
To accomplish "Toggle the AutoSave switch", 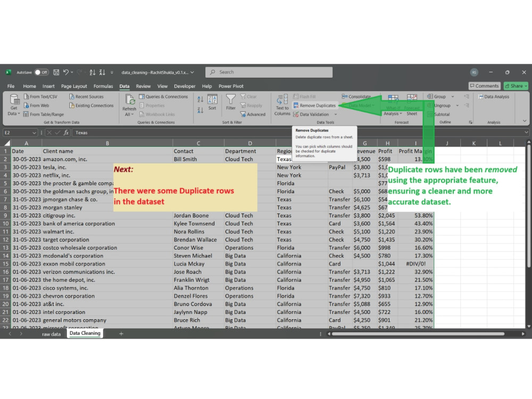I will (x=41, y=72).
